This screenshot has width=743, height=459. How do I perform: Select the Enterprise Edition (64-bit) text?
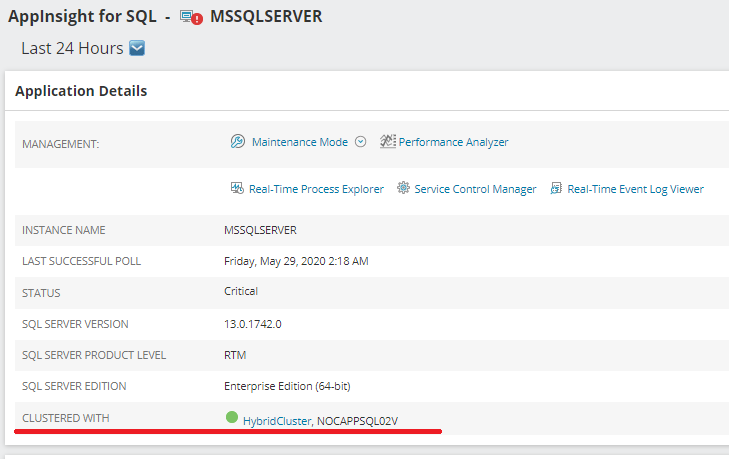[x=287, y=386]
